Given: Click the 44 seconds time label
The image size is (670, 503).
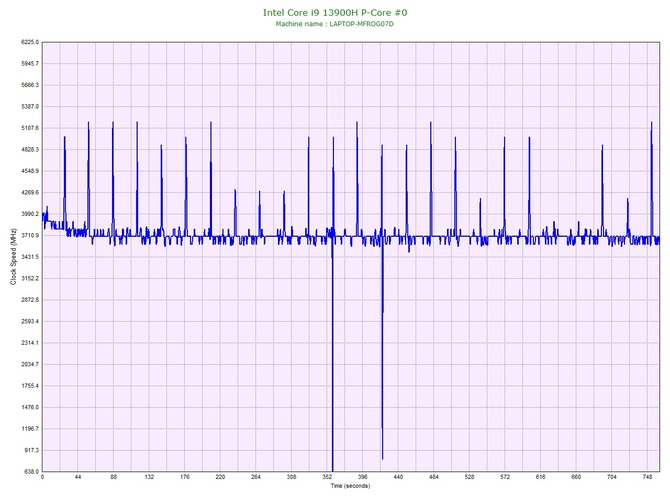Looking at the screenshot, I should coord(78,477).
